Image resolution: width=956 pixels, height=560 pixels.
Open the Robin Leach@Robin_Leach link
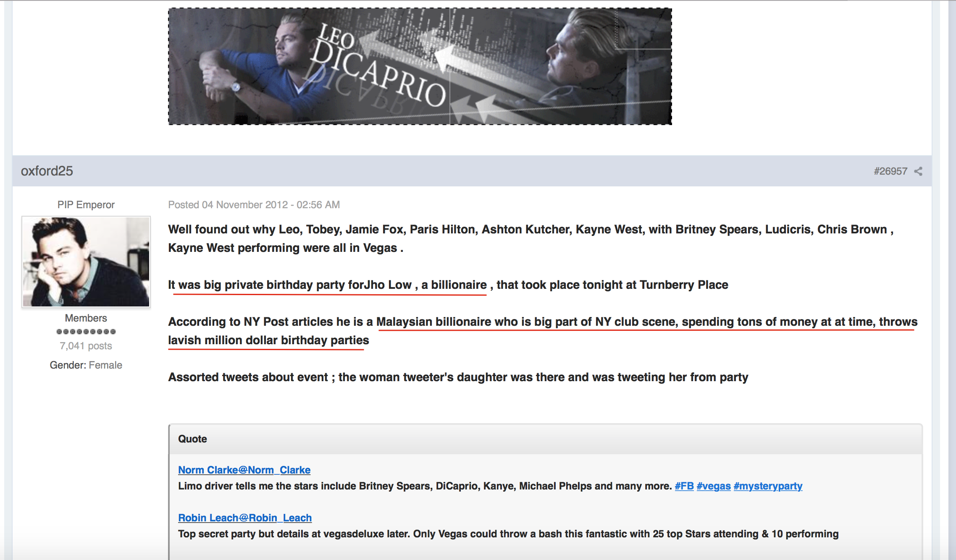coord(245,518)
